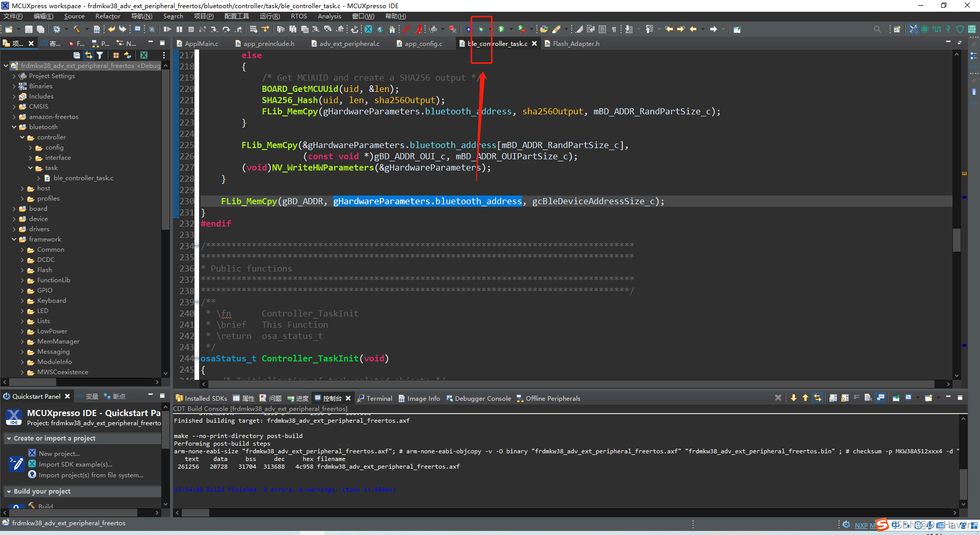980x535 pixels.
Task: Click the Terminate stop toolbar icon
Action: tap(191, 29)
